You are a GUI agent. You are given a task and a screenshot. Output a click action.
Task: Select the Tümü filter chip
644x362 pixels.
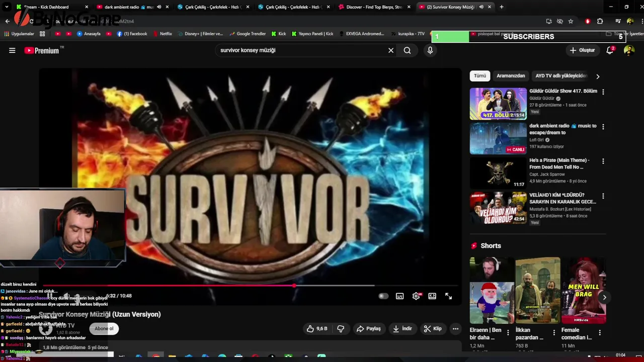point(480,76)
